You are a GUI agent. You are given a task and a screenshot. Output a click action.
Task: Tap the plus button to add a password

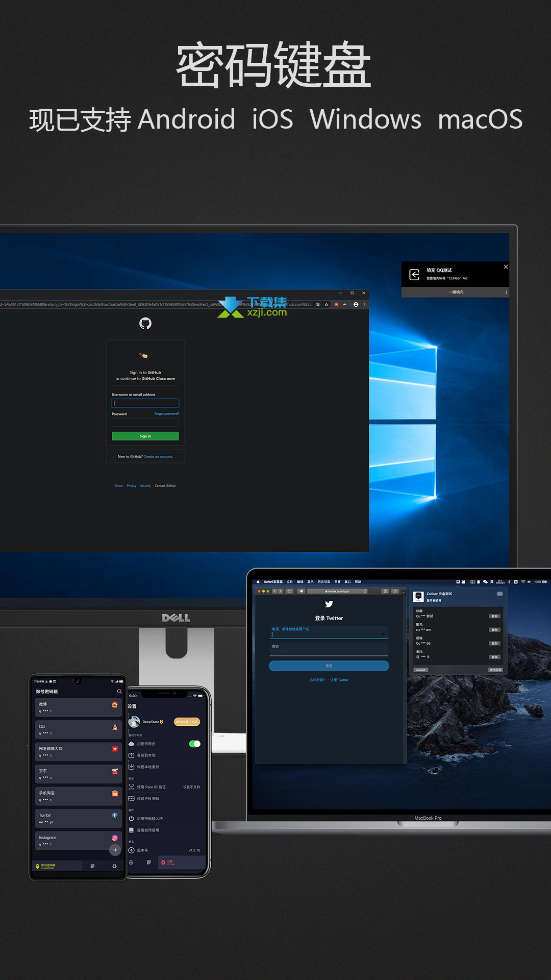pyautogui.click(x=115, y=850)
